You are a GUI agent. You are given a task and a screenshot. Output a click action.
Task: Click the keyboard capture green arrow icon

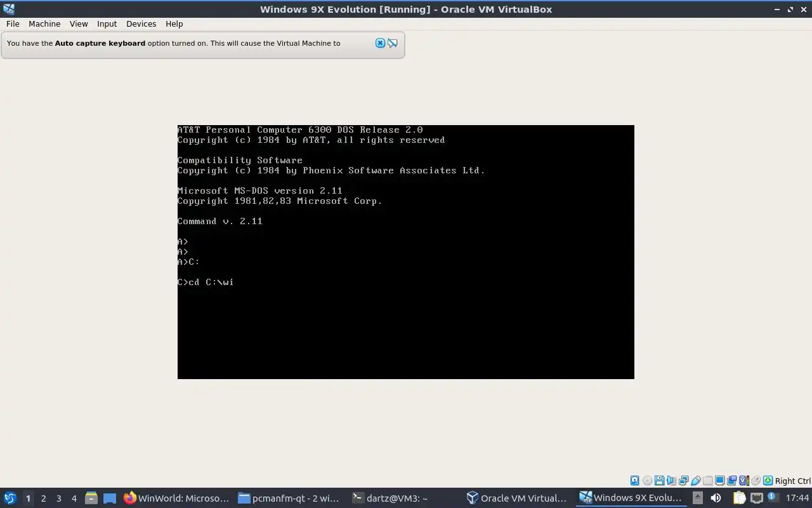(x=768, y=481)
